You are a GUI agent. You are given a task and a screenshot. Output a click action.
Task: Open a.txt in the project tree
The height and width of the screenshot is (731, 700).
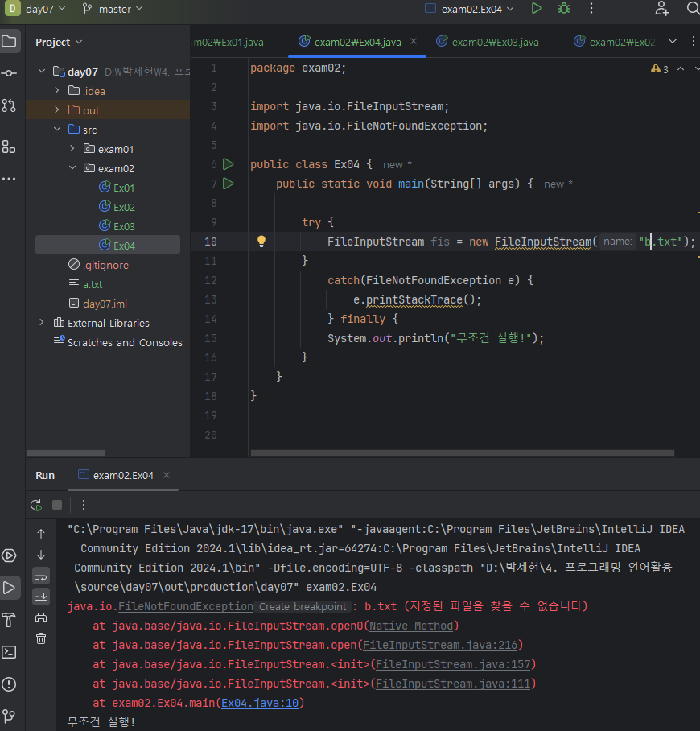[92, 284]
